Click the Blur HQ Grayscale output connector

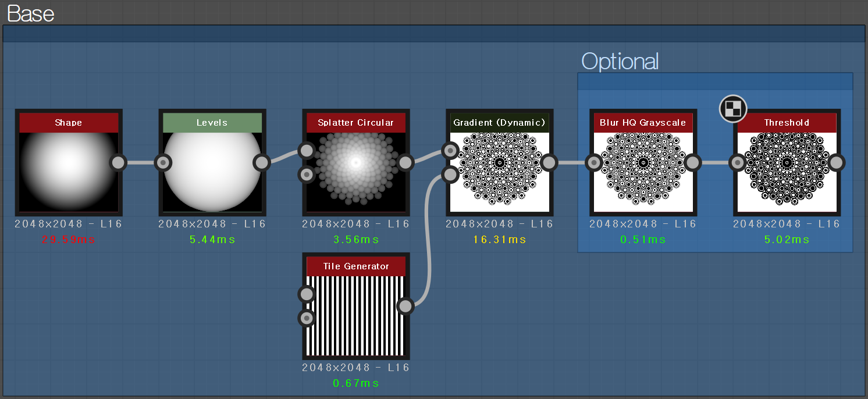693,163
